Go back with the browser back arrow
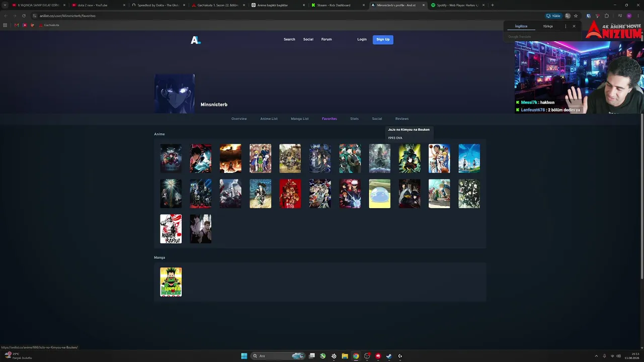The height and width of the screenshot is (362, 644). pyautogui.click(x=6, y=16)
